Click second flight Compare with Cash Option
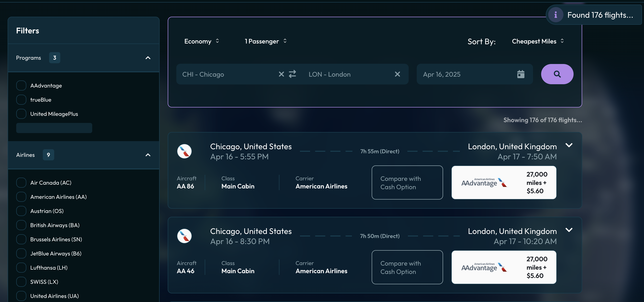 pos(407,267)
